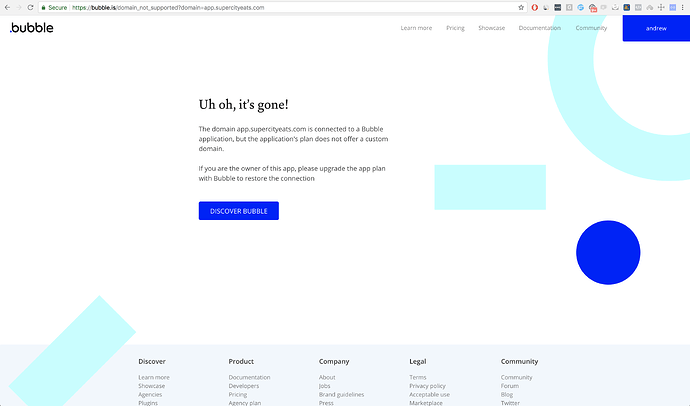690x406 pixels.
Task: Open the footer Learn more link under Discover
Action: coord(154,377)
